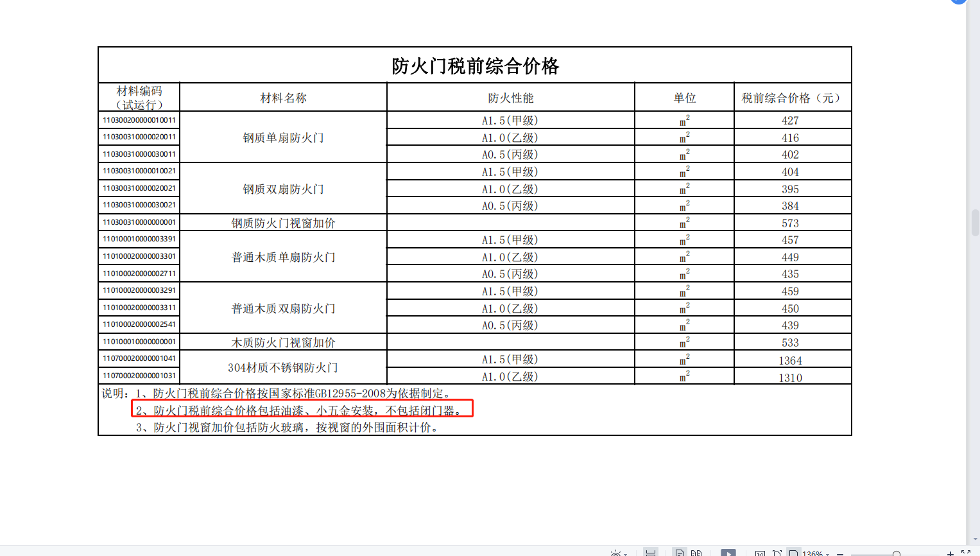980x556 pixels.
Task: Click note 3 about 视窗加价包括防火玻璃
Action: (288, 427)
